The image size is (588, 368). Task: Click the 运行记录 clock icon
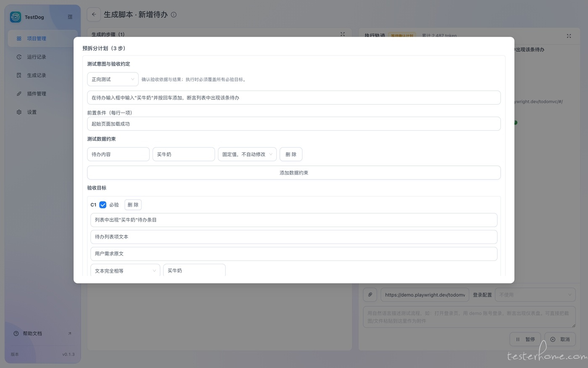19,57
